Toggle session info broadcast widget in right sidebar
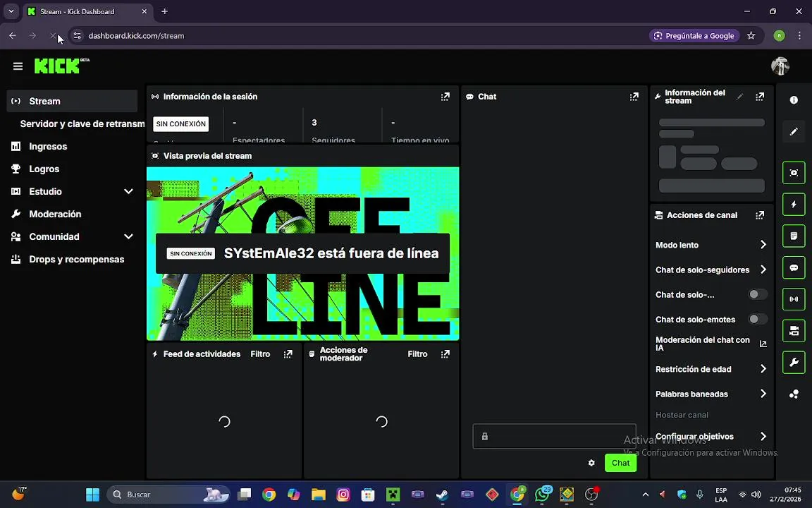 tap(794, 299)
